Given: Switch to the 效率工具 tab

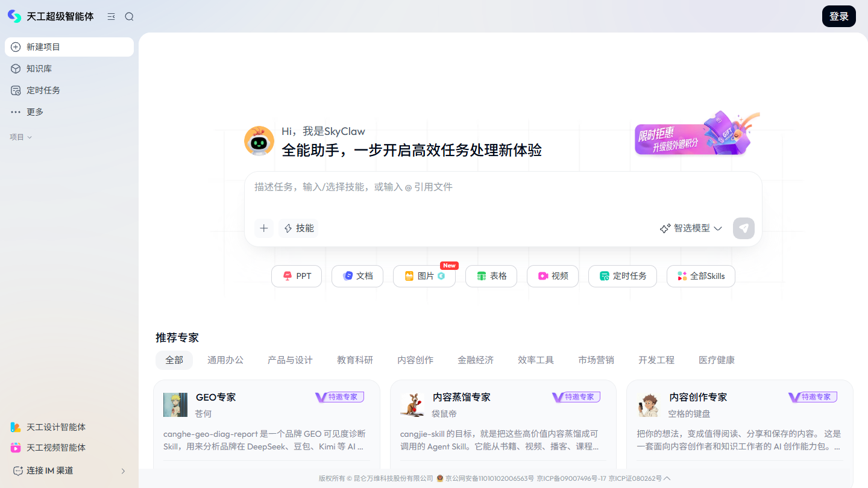Looking at the screenshot, I should coord(536,360).
